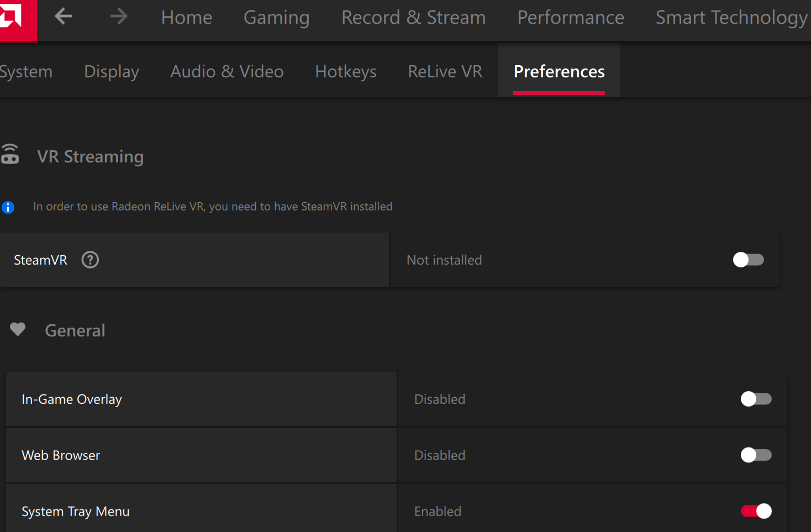Go forward with the right arrow

pos(119,17)
